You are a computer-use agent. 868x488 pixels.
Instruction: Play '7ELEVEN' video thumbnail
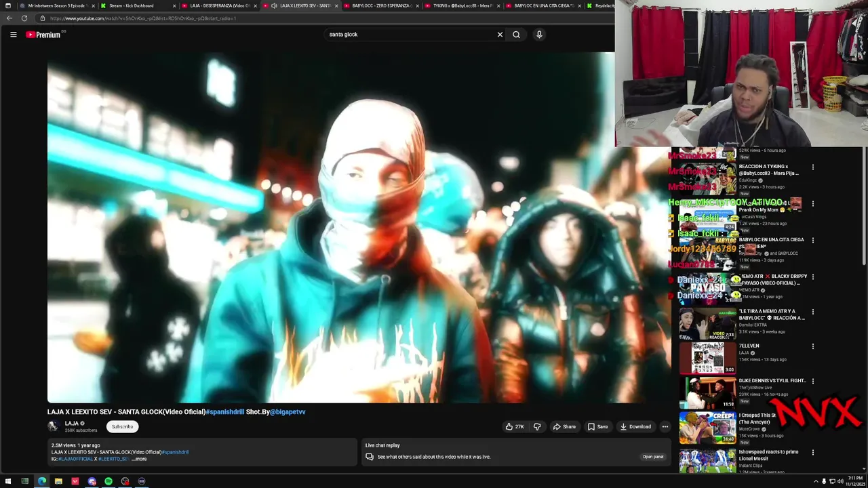click(x=707, y=358)
